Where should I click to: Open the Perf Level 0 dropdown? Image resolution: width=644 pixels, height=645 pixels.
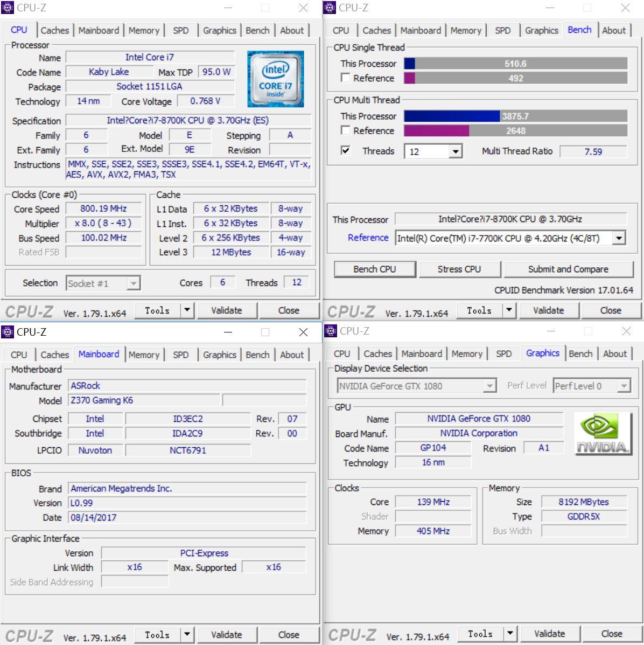pyautogui.click(x=624, y=386)
